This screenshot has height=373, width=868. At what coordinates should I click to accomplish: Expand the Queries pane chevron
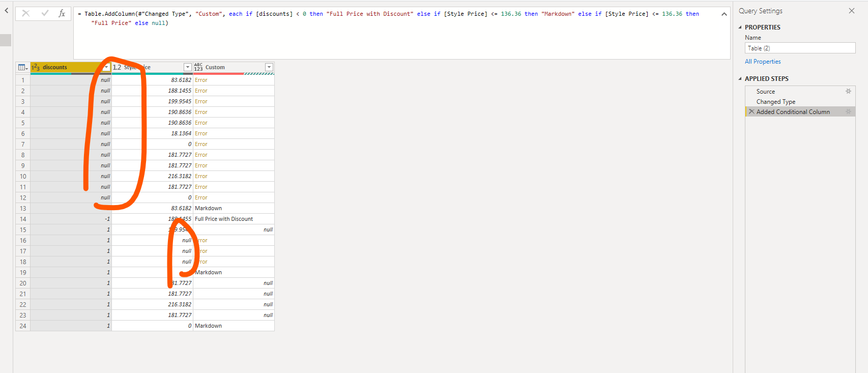coord(6,10)
